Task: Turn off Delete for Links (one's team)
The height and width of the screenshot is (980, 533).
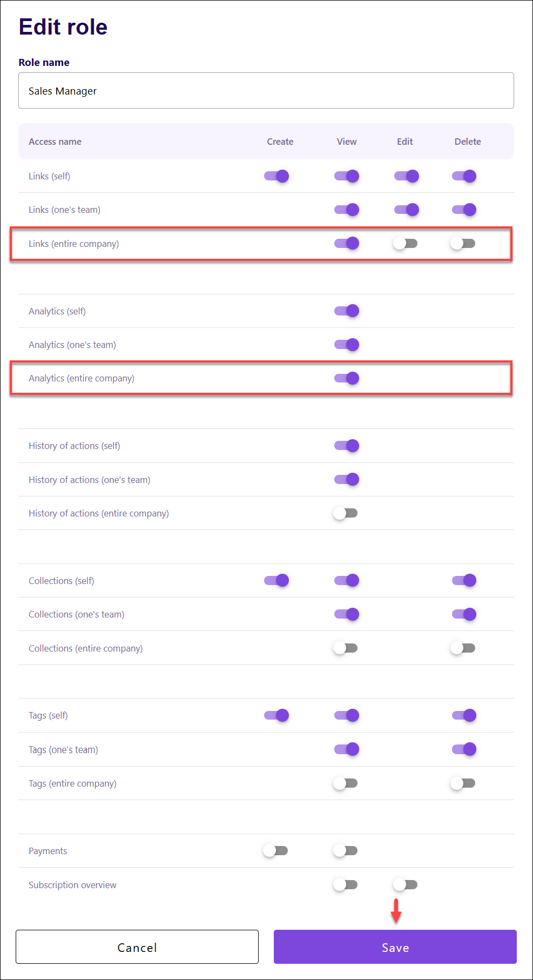Action: (x=464, y=210)
